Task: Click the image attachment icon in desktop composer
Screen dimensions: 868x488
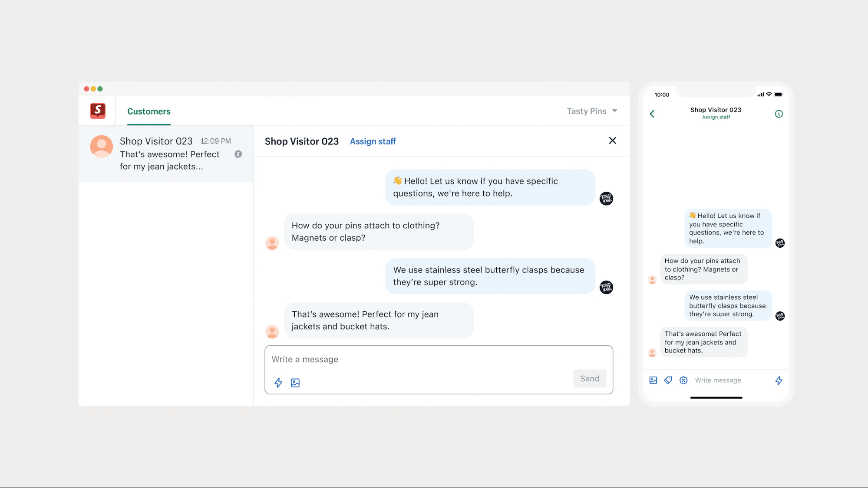Action: click(295, 383)
